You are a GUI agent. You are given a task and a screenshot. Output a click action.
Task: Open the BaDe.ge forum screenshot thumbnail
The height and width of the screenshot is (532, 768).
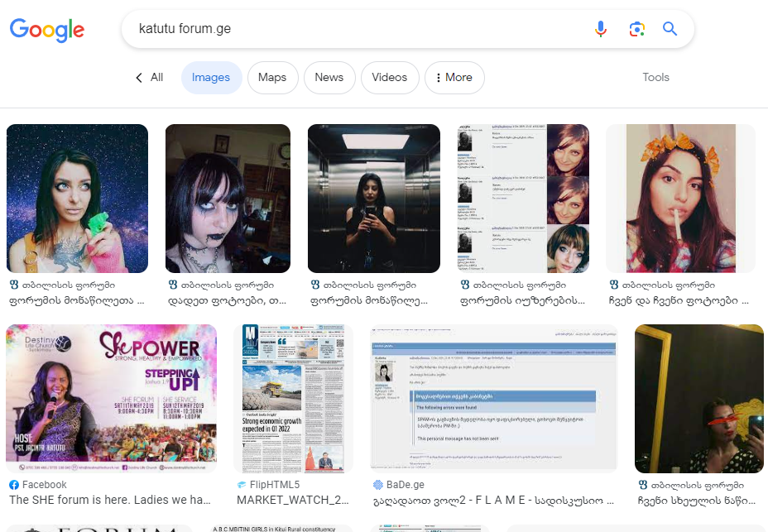494,399
